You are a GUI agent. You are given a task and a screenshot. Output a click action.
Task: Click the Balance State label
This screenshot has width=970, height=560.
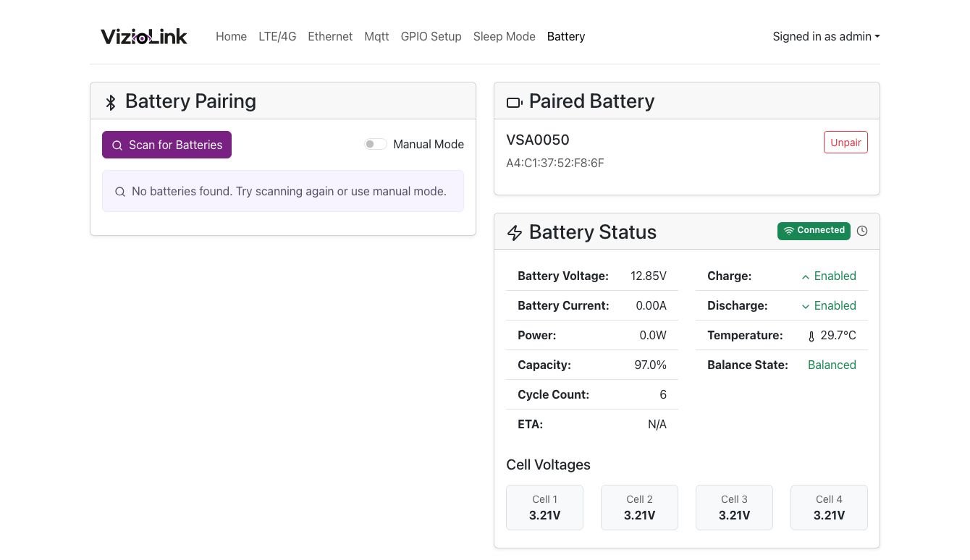click(748, 365)
